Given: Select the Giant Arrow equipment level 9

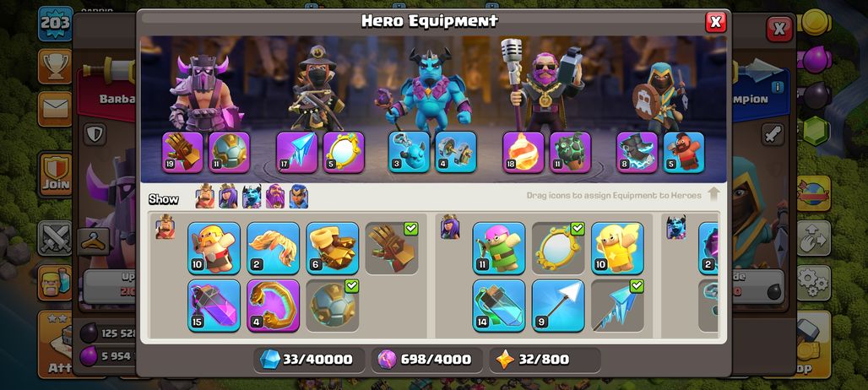Looking at the screenshot, I should pos(558,306).
